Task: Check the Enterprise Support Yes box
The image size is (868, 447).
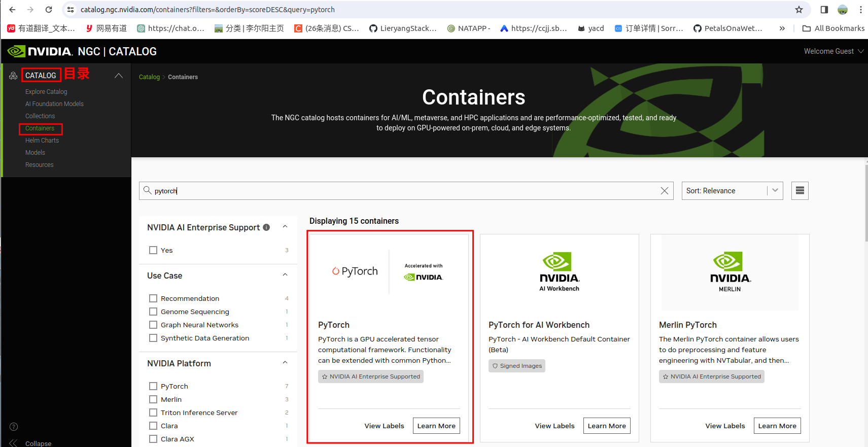Action: (153, 250)
